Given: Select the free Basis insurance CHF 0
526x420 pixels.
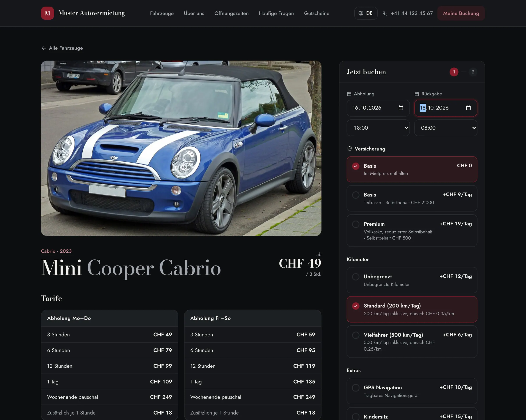Looking at the screenshot, I should pyautogui.click(x=412, y=169).
